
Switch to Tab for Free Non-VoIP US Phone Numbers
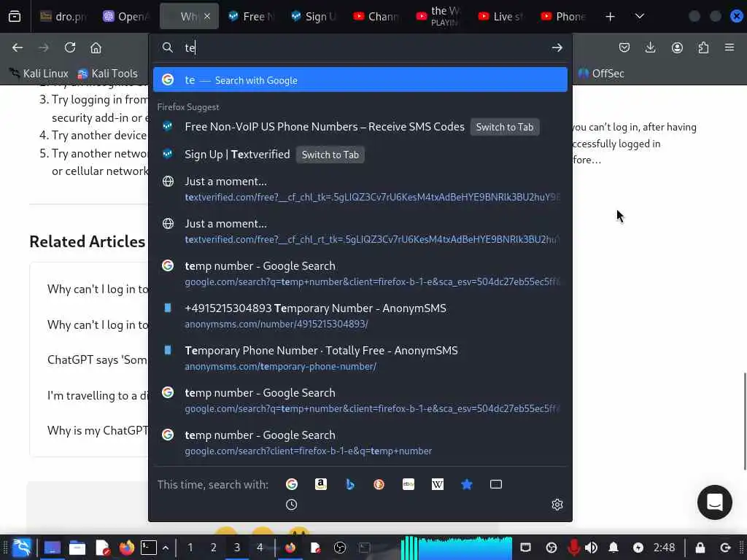(505, 127)
